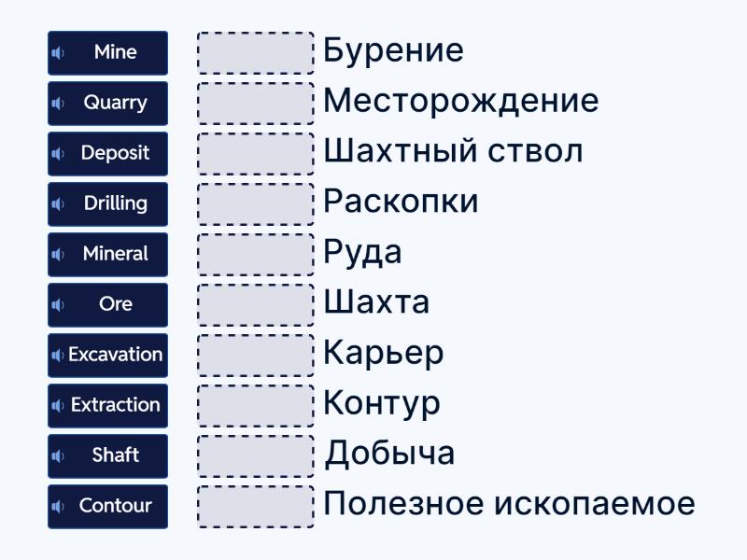Pick the dashed box beside Контур
747x560 pixels.
pos(255,406)
